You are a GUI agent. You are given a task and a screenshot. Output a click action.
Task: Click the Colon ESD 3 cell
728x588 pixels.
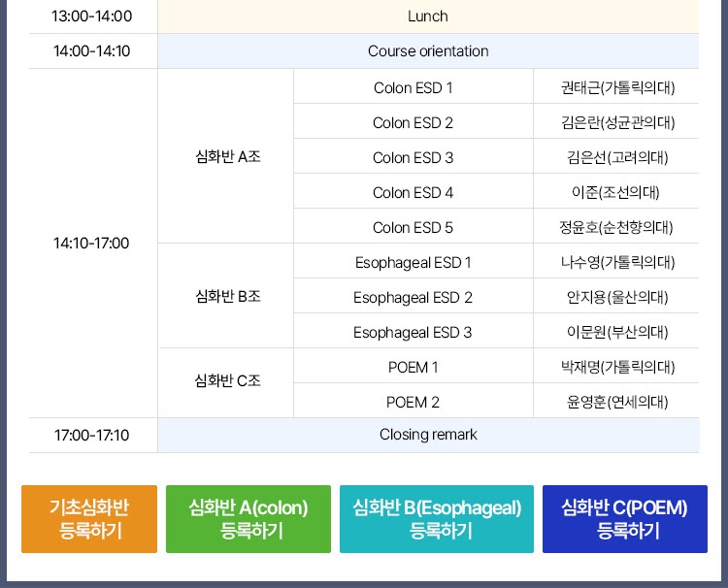tap(414, 156)
